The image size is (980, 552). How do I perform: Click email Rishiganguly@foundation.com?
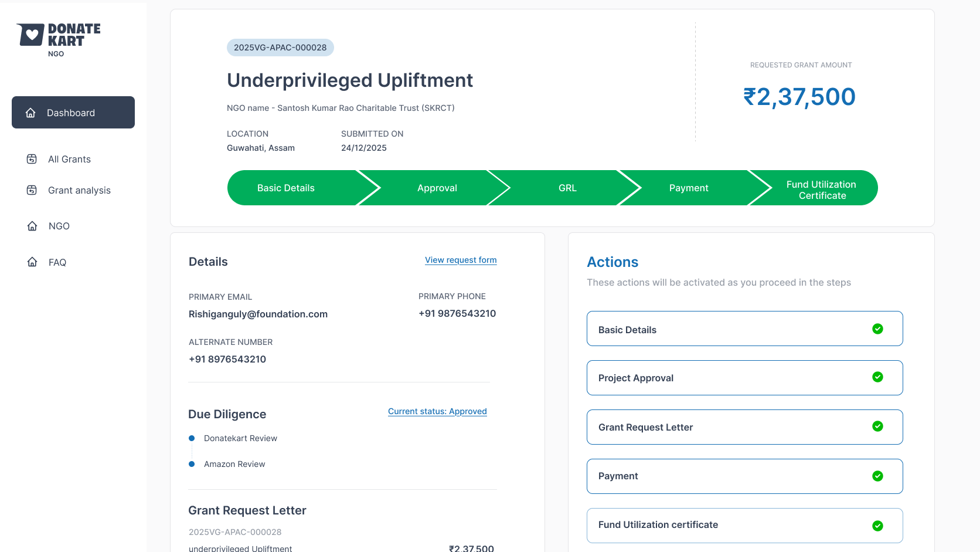(x=258, y=314)
